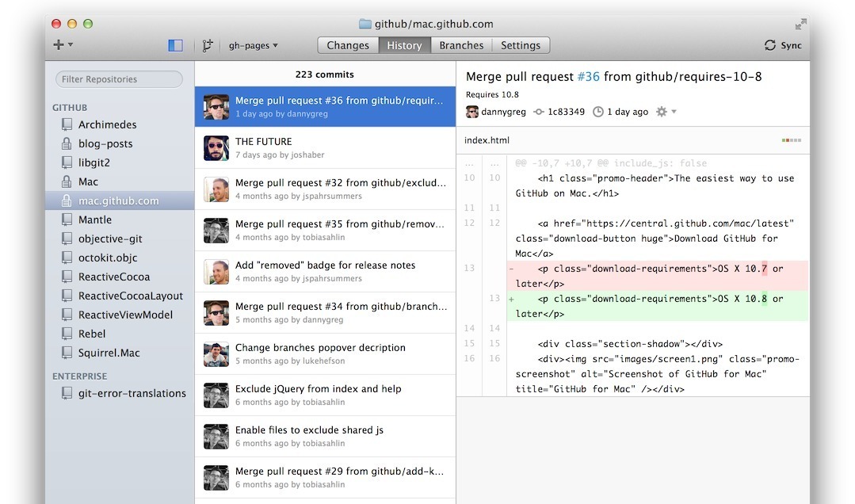
Task: Click joshaber avatar on THE FUTURE row
Action: [216, 148]
